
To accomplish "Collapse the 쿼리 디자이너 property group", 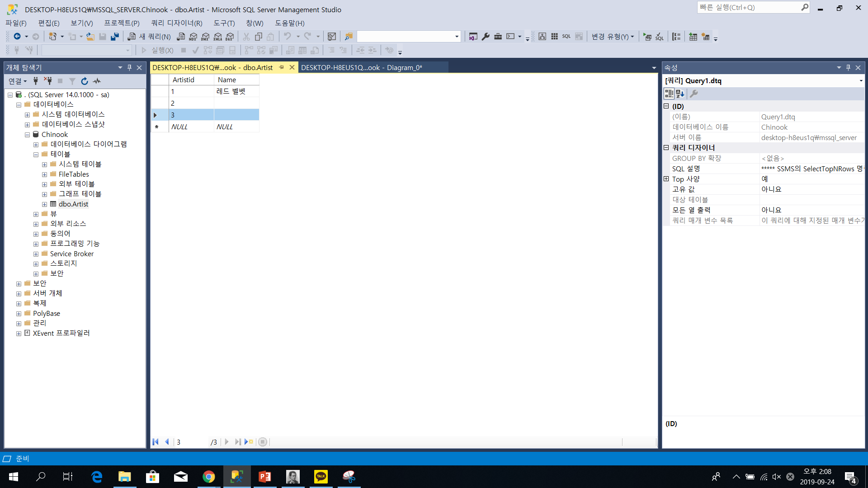I will (x=666, y=148).
